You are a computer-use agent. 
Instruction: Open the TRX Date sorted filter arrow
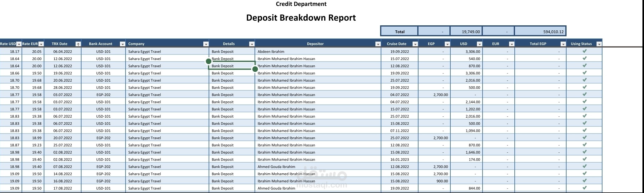pos(78,44)
